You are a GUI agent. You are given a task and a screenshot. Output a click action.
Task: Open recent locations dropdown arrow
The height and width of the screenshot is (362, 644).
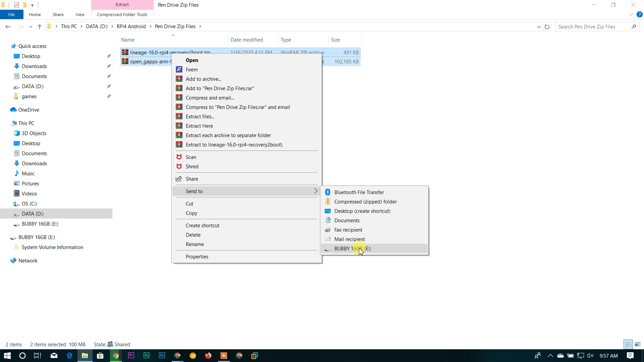31,26
